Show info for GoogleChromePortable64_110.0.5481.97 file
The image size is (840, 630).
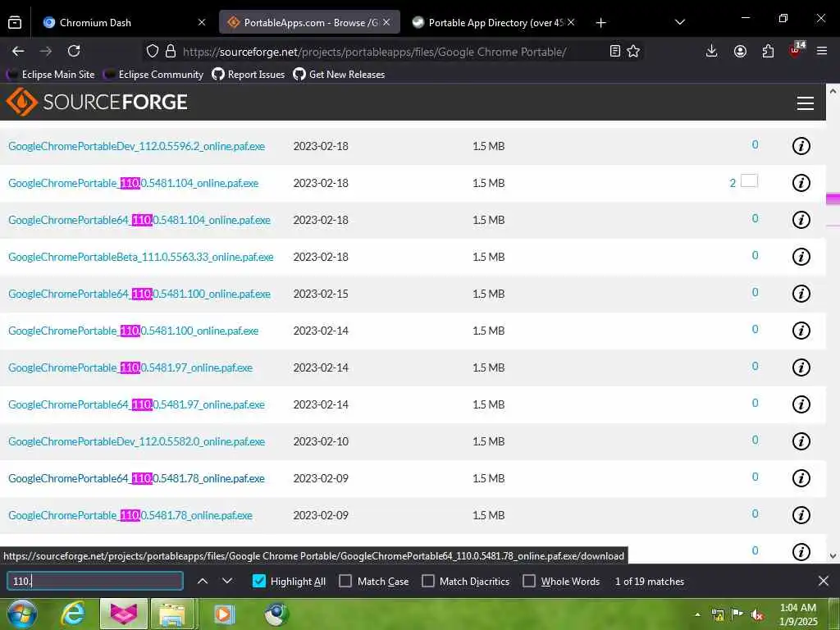coord(801,404)
